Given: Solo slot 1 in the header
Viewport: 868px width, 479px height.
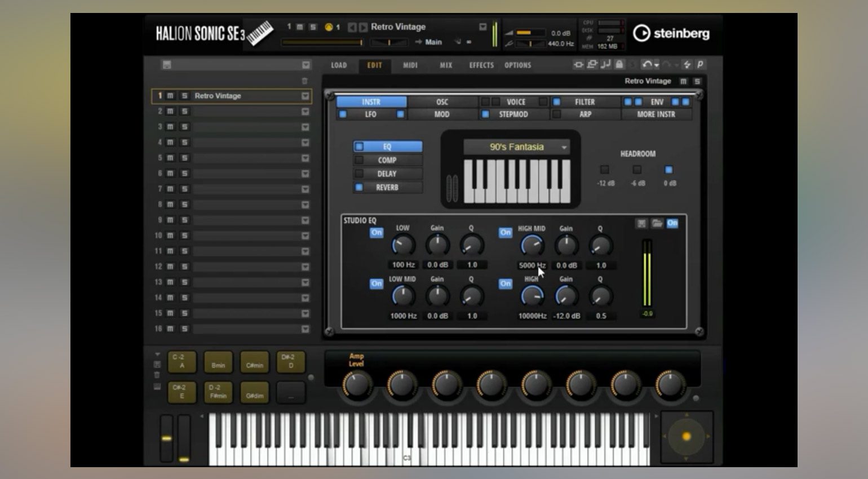Looking at the screenshot, I should [x=313, y=27].
